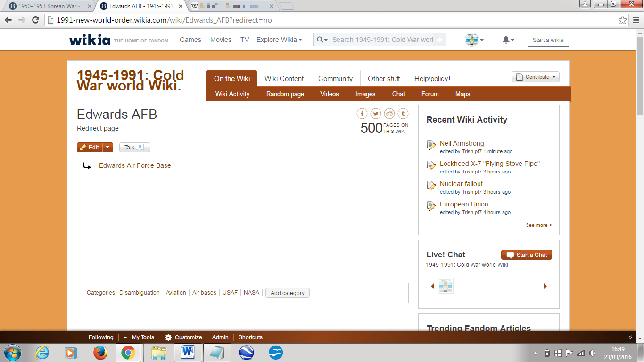Open the Help/policy! tab
644x362 pixels.
coord(432,79)
